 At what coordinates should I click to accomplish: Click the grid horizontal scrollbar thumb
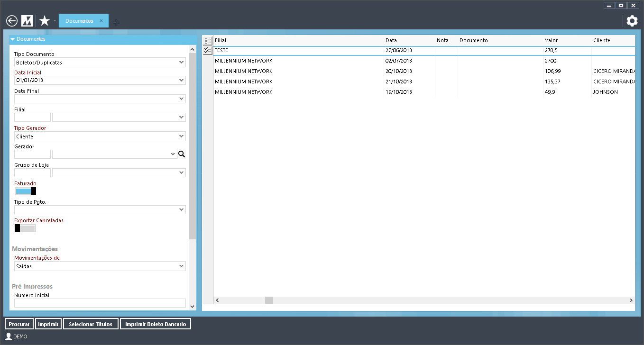coord(269,300)
